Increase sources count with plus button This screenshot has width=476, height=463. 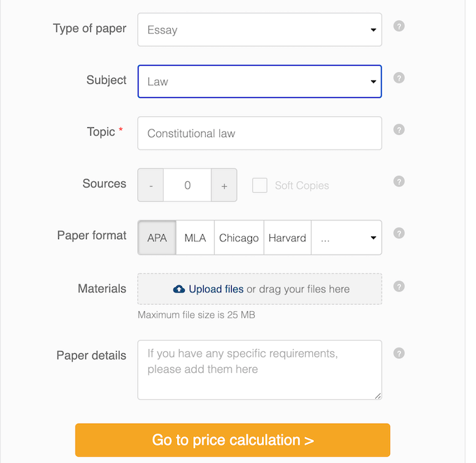pyautogui.click(x=224, y=185)
